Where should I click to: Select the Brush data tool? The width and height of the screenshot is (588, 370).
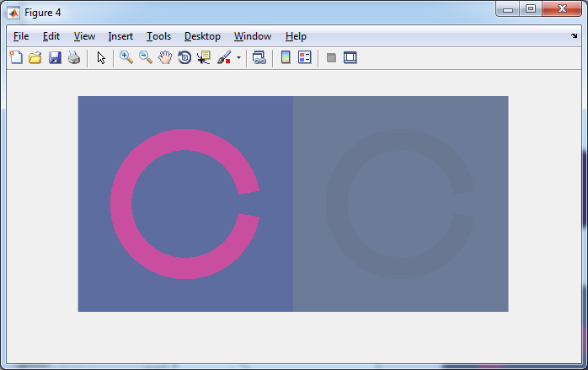(x=224, y=57)
